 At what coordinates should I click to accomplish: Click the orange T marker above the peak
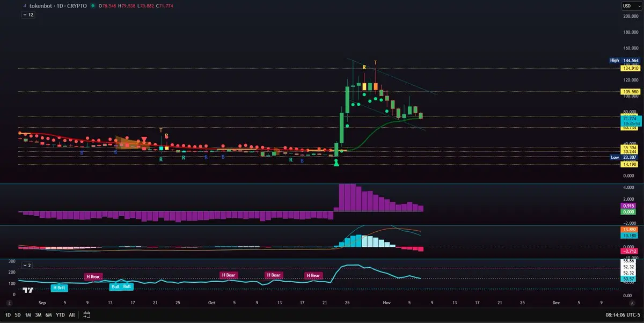coord(375,63)
